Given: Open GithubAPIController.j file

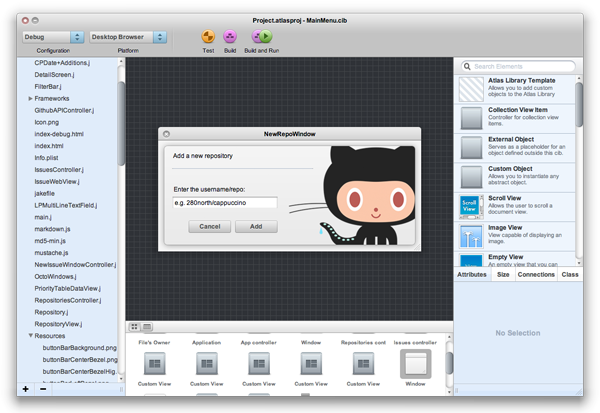Looking at the screenshot, I should (64, 110).
